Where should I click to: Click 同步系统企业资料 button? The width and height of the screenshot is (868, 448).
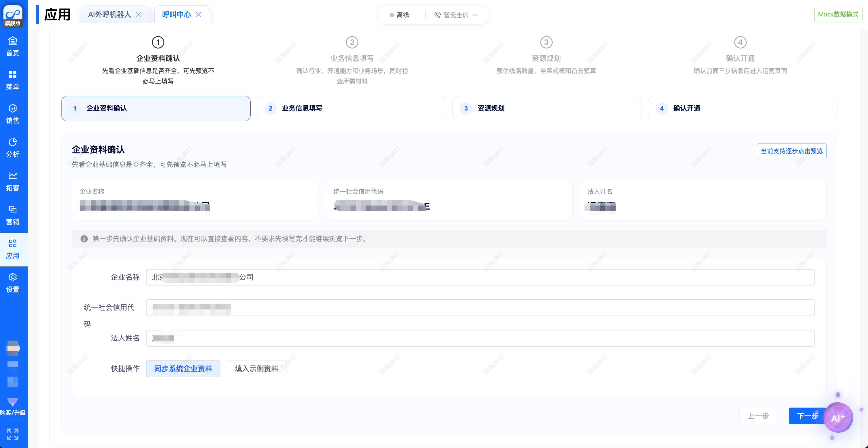(183, 369)
